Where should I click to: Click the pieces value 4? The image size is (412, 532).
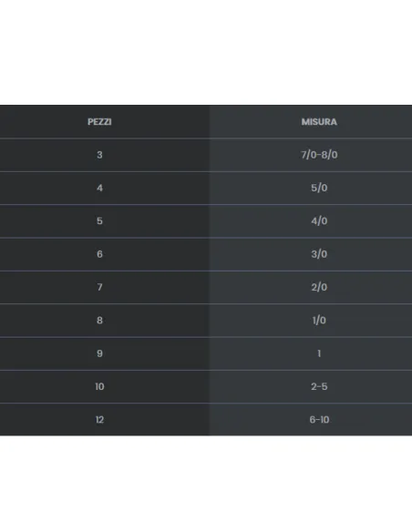pos(99,188)
